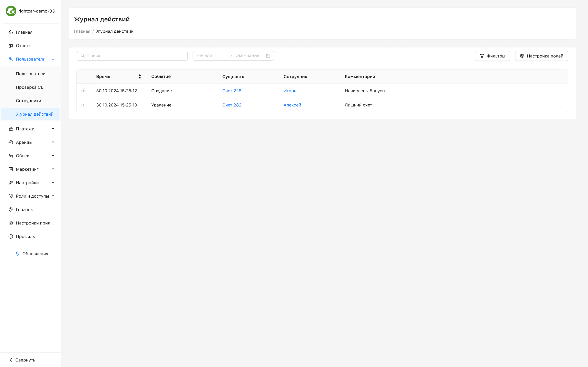Click the Главная home icon in sidebar

pos(11,32)
